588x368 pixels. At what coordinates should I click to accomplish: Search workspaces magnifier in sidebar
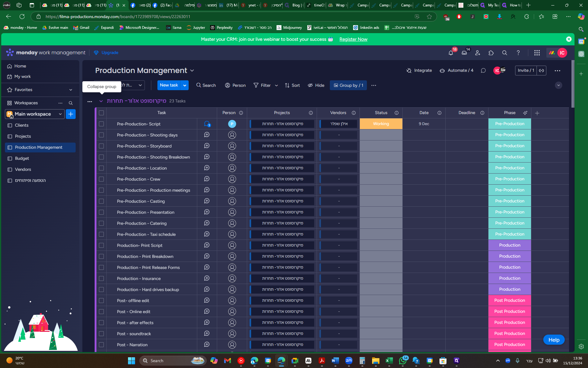pos(71,103)
